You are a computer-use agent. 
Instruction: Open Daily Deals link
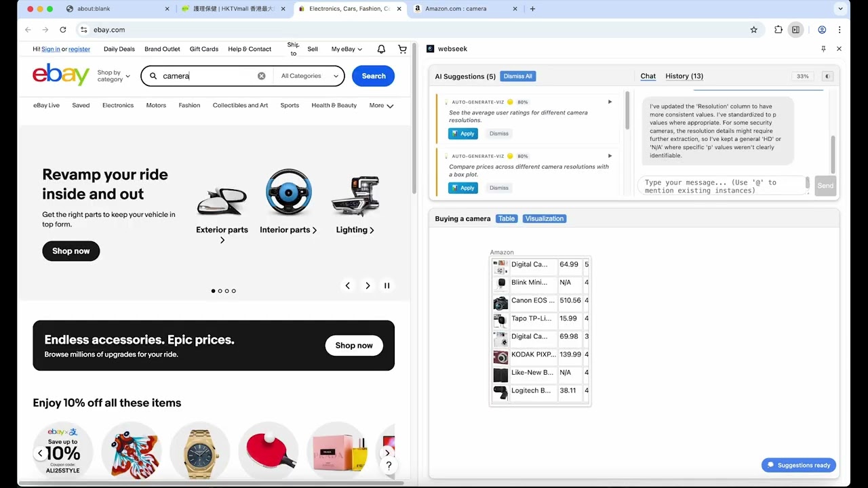point(119,49)
